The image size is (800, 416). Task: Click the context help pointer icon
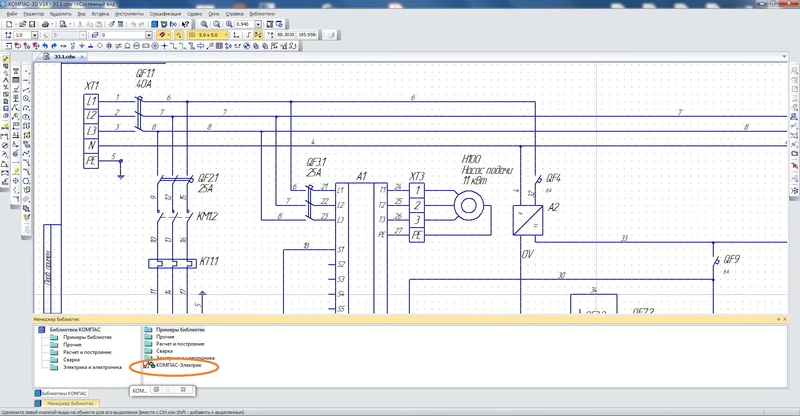[185, 23]
